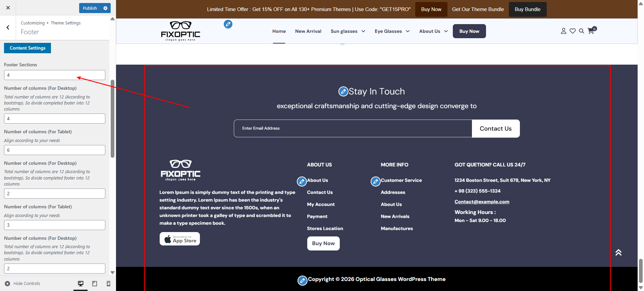Focus the Enter Email Address field
644x291 pixels.
click(x=353, y=128)
